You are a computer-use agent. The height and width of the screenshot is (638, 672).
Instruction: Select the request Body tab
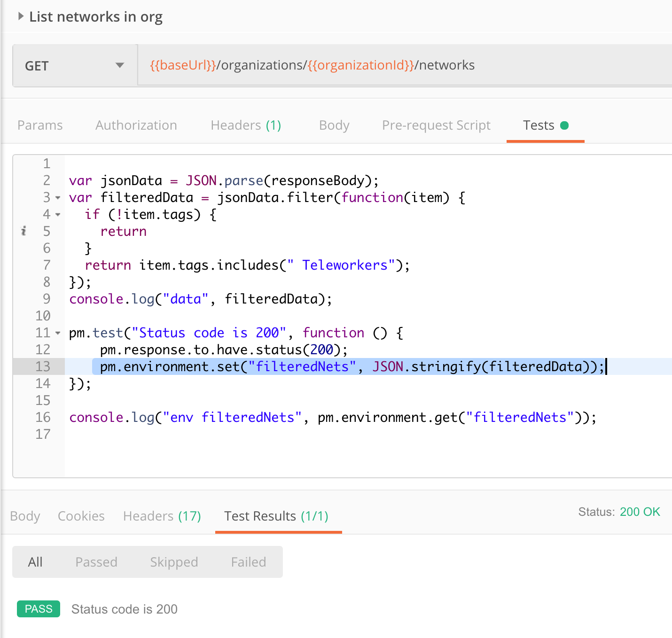tap(334, 125)
